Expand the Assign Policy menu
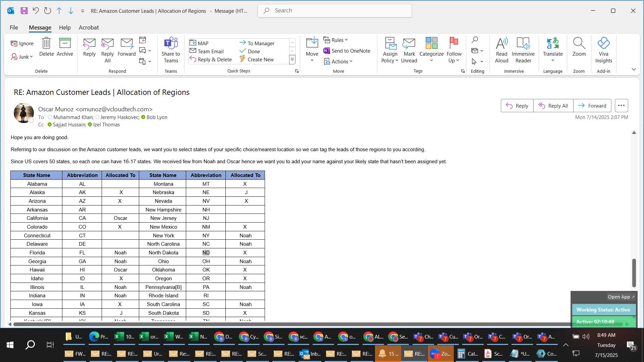This screenshot has height=362, width=644. pyautogui.click(x=390, y=50)
